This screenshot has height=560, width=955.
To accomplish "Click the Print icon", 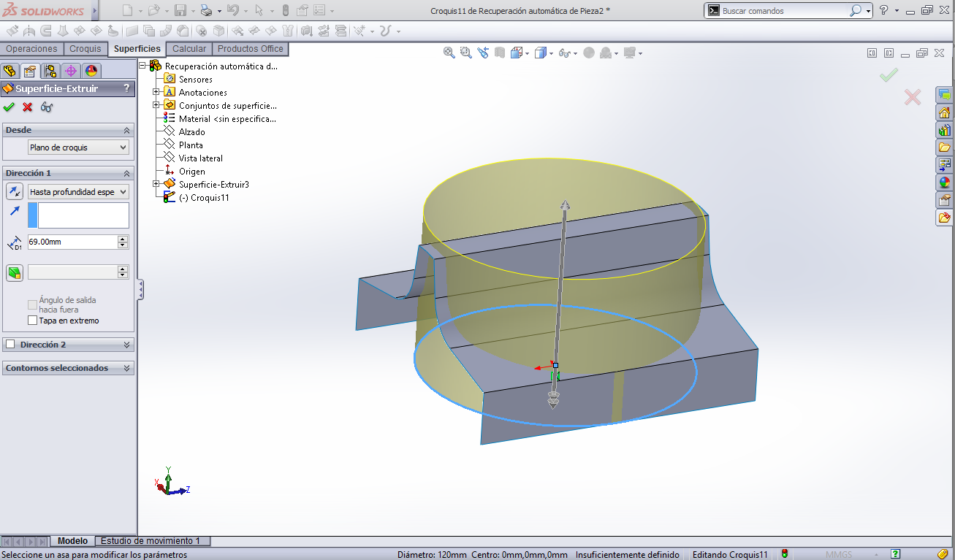I will (206, 10).
